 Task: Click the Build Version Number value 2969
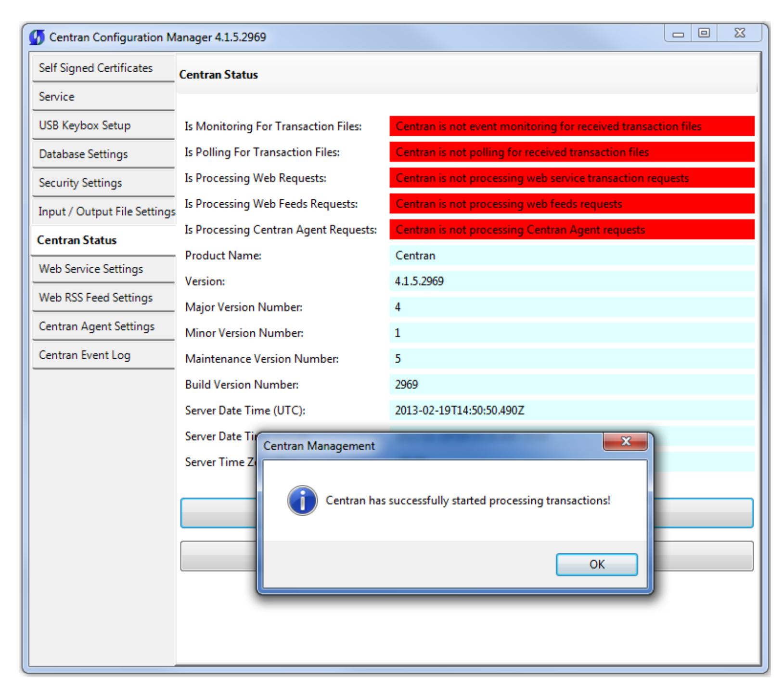point(572,385)
